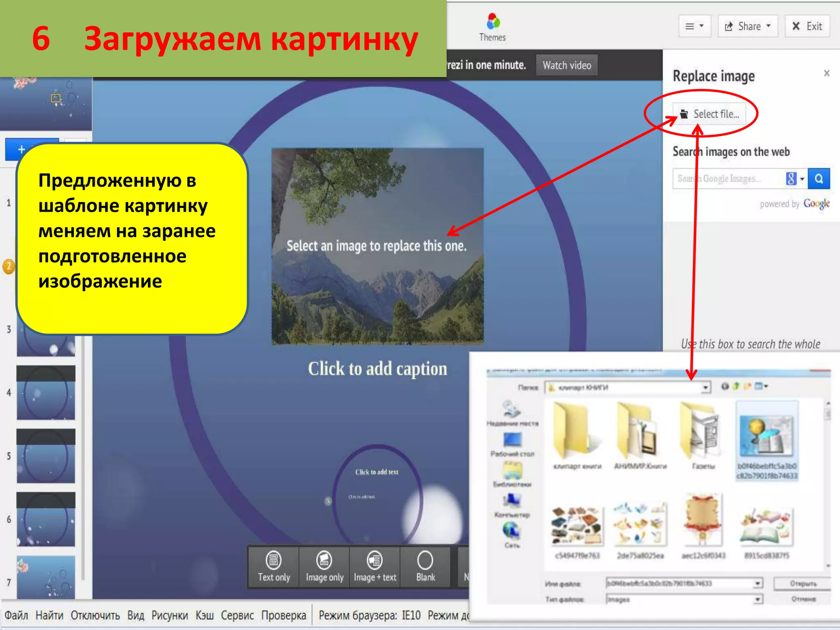Click Select file... button
This screenshot has width=840, height=630.
(710, 114)
